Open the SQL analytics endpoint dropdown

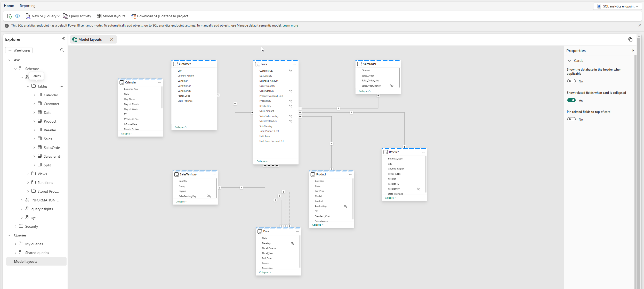(617, 6)
